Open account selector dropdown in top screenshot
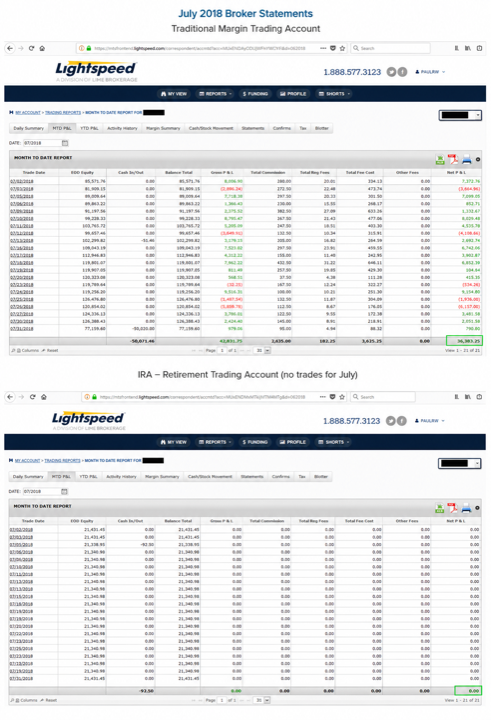Viewport: 491px width, 720px height. 460,115
